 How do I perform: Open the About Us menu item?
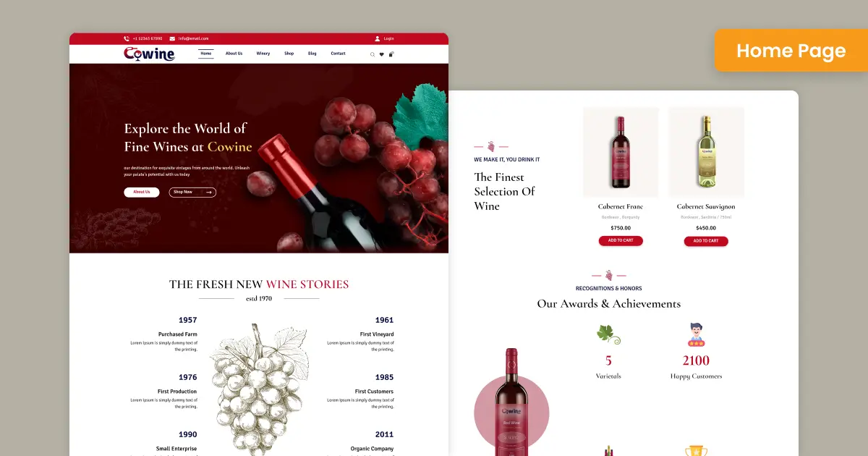234,54
